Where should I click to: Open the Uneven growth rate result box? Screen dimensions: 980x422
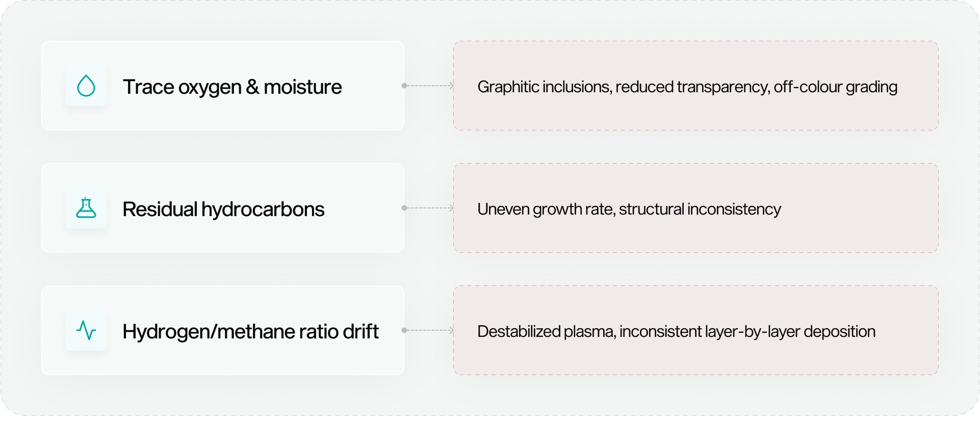pyautogui.click(x=696, y=208)
